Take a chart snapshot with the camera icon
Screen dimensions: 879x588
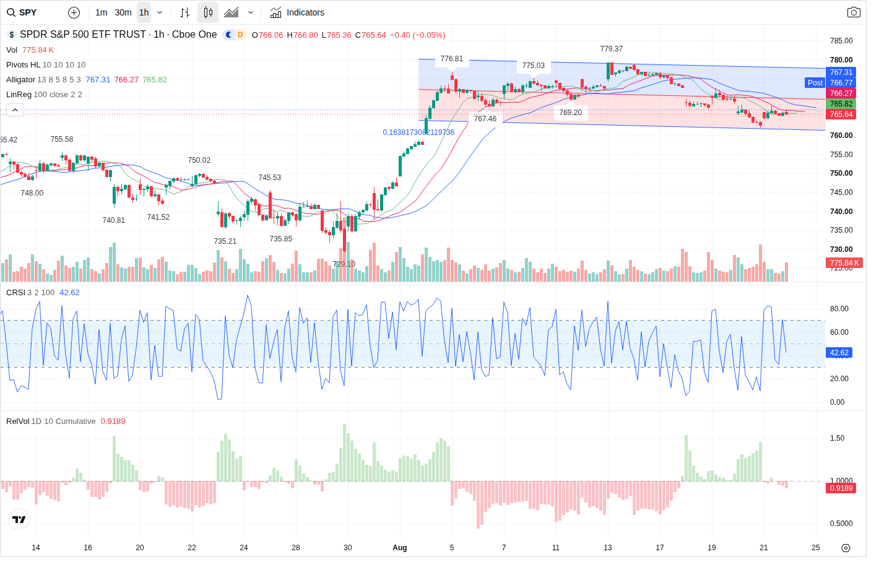coord(854,12)
